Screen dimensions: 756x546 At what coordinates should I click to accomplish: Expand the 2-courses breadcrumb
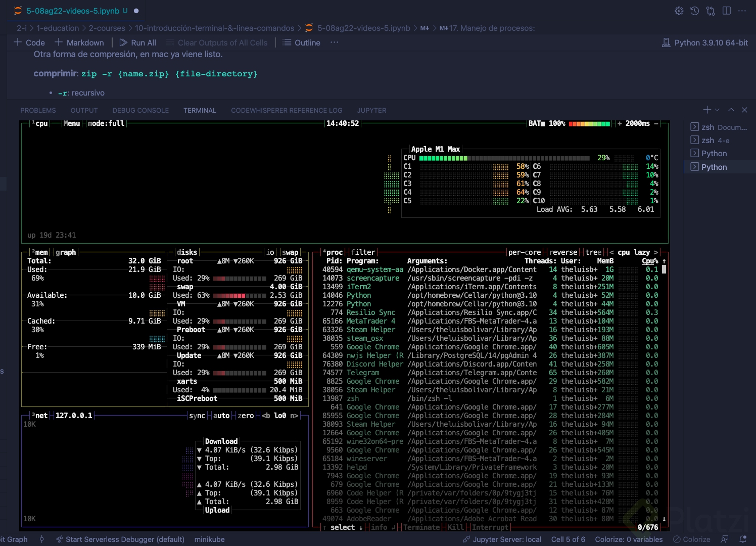tap(107, 28)
